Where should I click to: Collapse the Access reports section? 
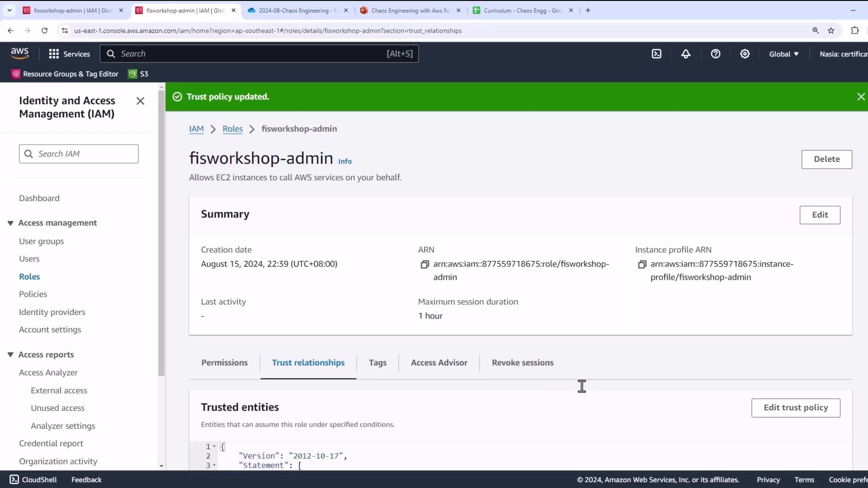10,355
